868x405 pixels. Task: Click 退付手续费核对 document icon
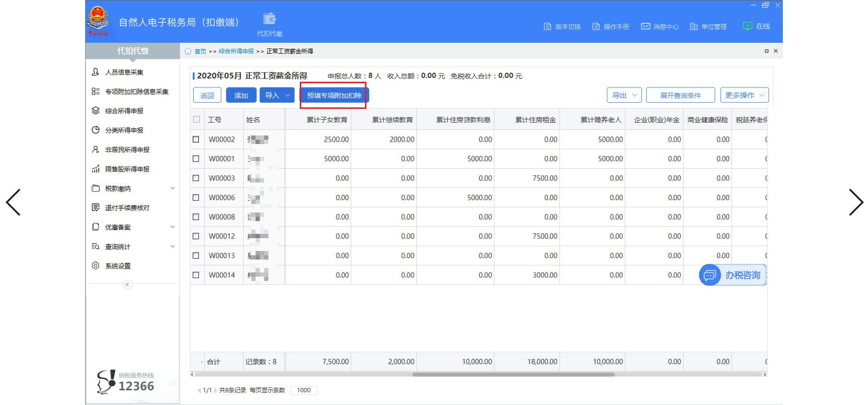point(96,208)
